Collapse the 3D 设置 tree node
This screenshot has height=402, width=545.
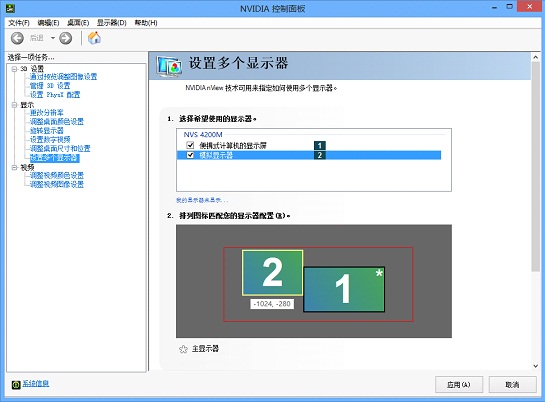tap(14, 69)
